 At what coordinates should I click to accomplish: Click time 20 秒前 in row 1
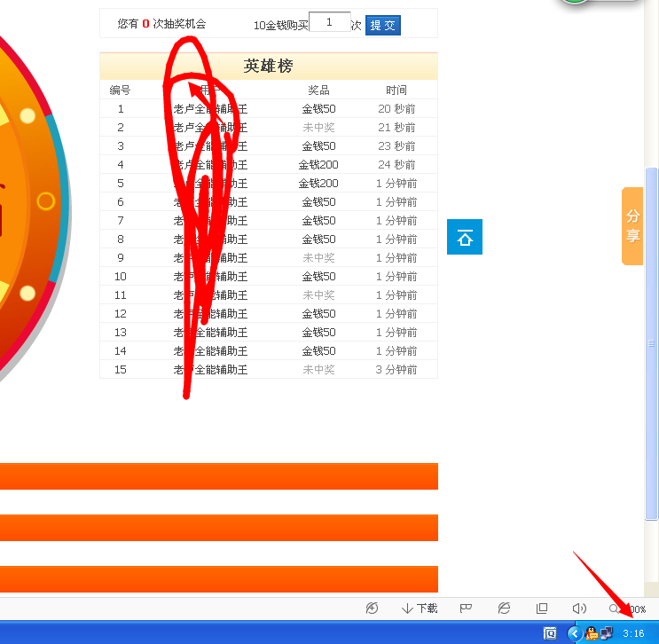pyautogui.click(x=396, y=109)
